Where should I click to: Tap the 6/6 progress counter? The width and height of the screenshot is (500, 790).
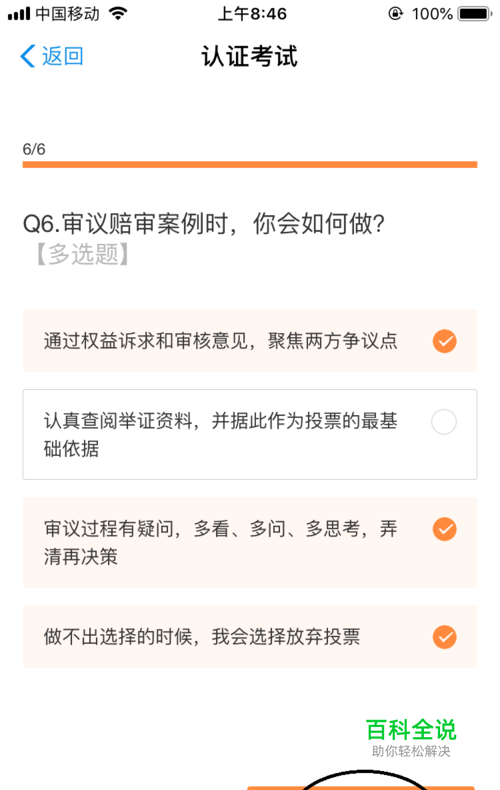tap(34, 149)
